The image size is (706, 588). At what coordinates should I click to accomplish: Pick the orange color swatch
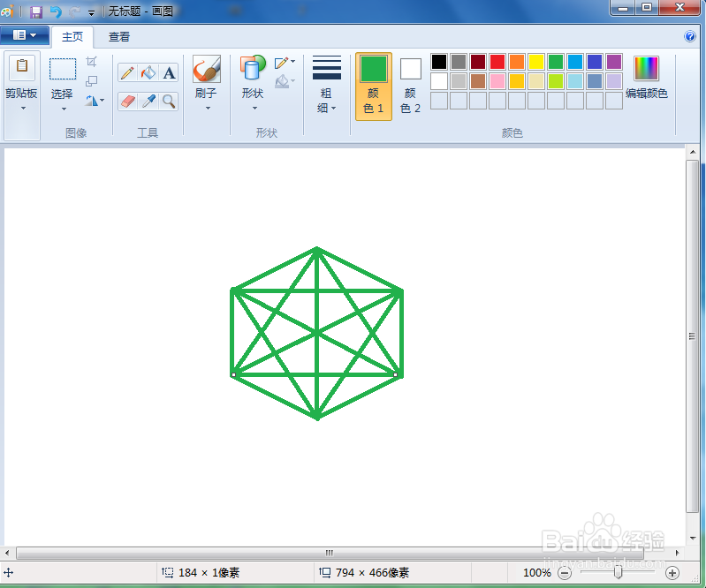517,62
